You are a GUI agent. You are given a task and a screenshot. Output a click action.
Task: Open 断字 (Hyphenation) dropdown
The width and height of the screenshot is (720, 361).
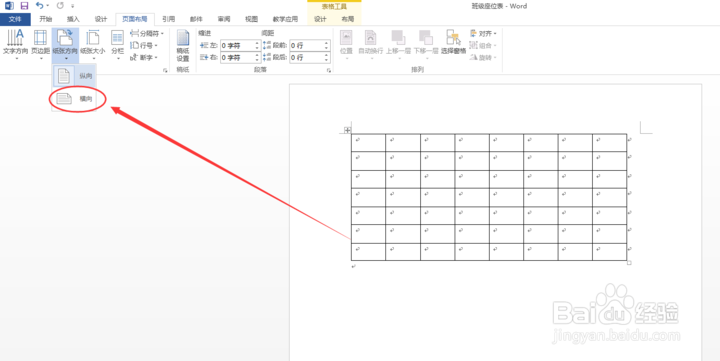point(144,57)
